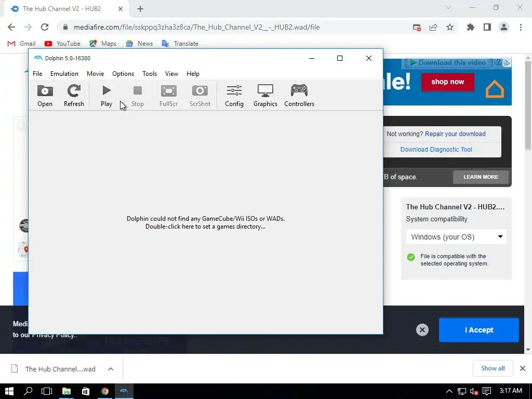Click the Chrome address bar URL
The width and height of the screenshot is (532, 399).
pyautogui.click(x=196, y=27)
